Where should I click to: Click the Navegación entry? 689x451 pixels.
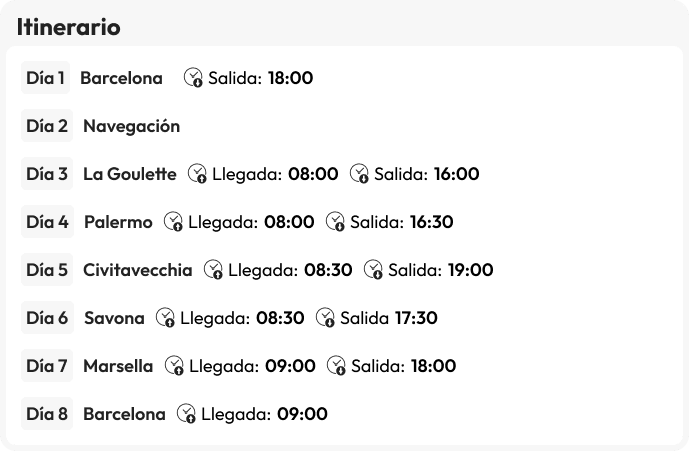coord(131,126)
